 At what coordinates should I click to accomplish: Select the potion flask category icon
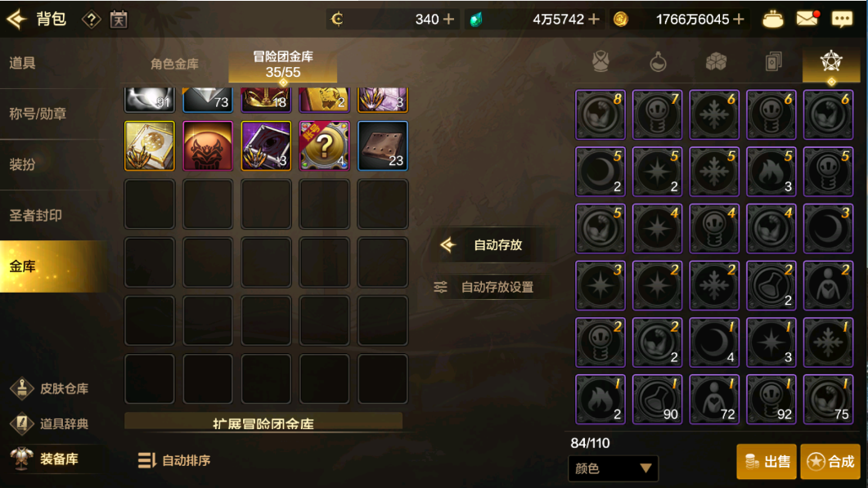coord(659,62)
